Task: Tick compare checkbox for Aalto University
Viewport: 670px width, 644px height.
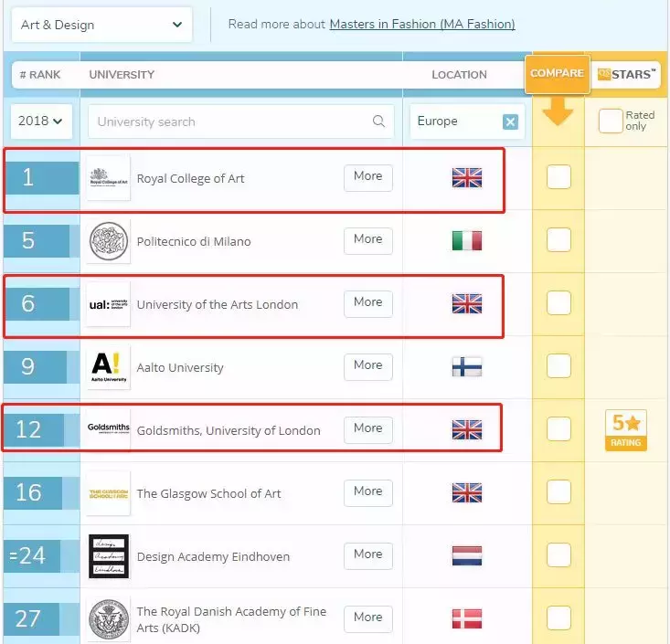Action: click(x=558, y=365)
